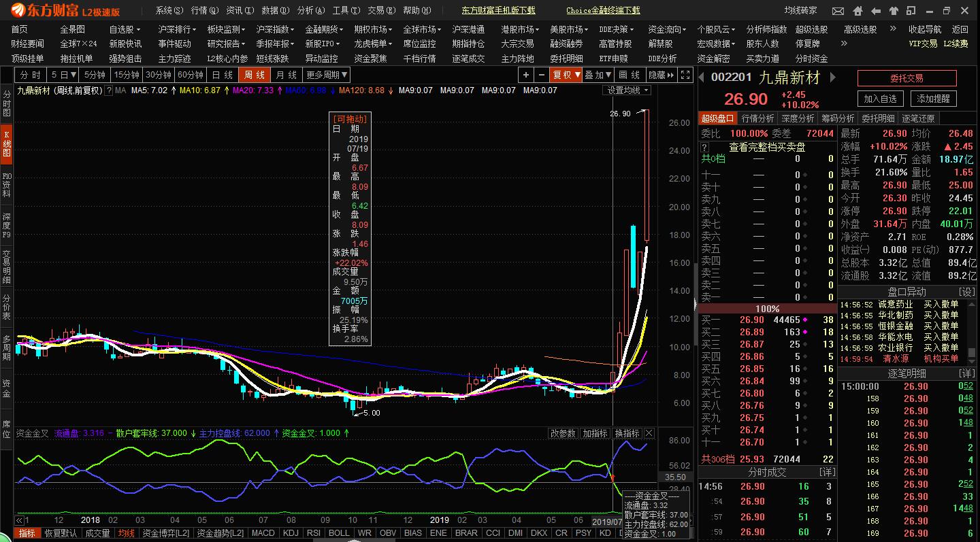
Task: Click 改参数 indicator button
Action: pos(563,433)
